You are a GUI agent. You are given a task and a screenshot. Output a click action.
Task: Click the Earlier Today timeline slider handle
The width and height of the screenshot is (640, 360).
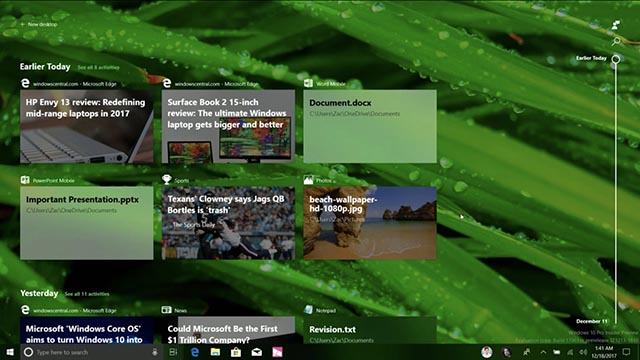click(616, 59)
